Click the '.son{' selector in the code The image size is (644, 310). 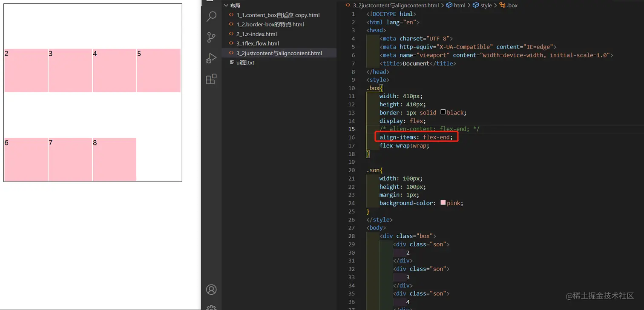click(375, 170)
